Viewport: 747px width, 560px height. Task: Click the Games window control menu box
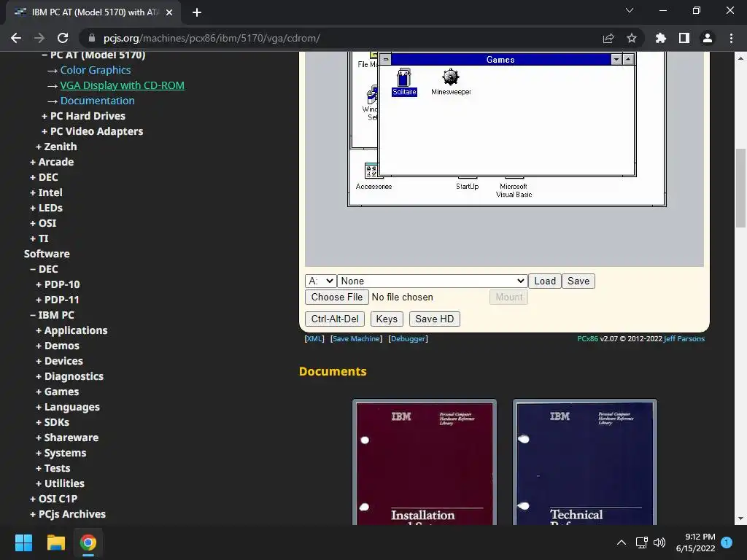(x=385, y=60)
